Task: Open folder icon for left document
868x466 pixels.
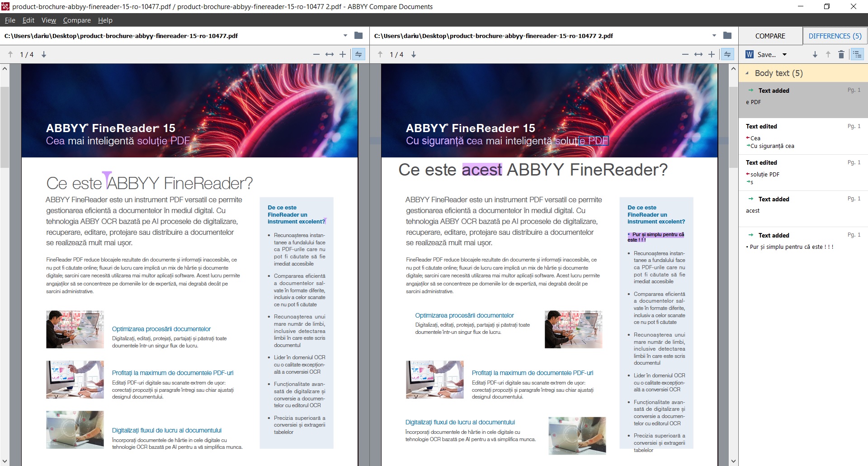Action: click(x=359, y=36)
